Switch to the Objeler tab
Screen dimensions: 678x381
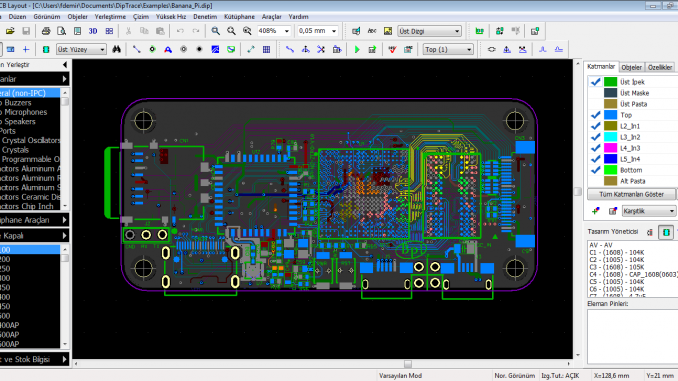(631, 67)
